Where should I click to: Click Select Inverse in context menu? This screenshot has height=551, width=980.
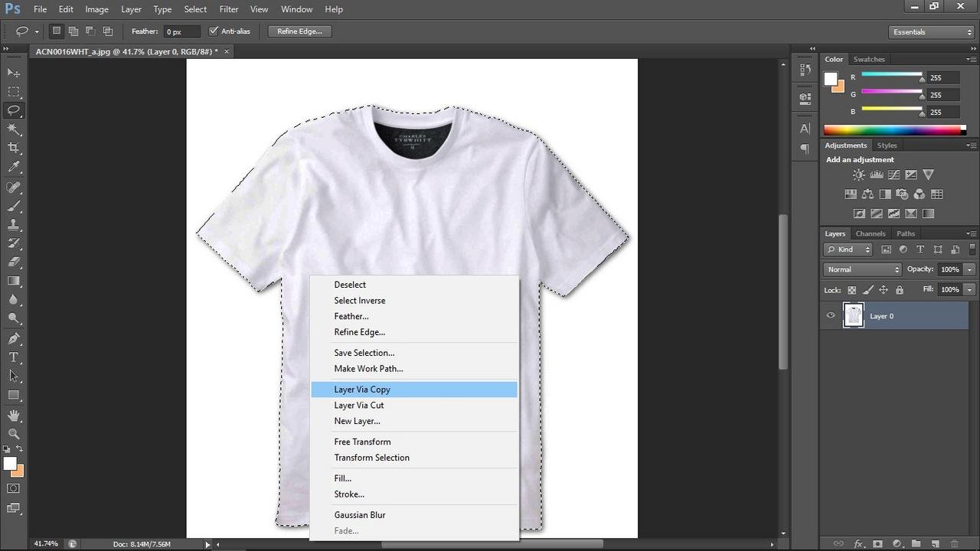pyautogui.click(x=359, y=301)
